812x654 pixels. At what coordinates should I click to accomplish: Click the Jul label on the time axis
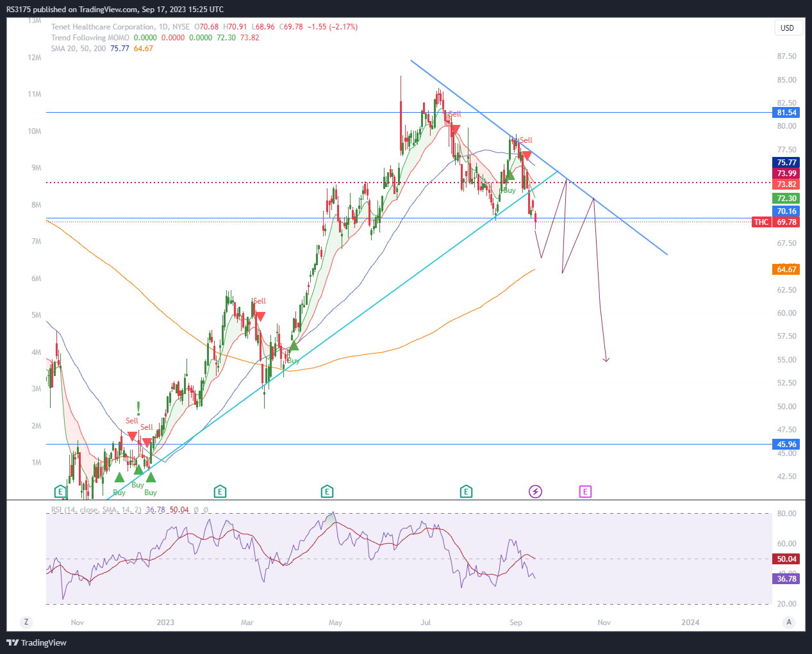pyautogui.click(x=425, y=623)
